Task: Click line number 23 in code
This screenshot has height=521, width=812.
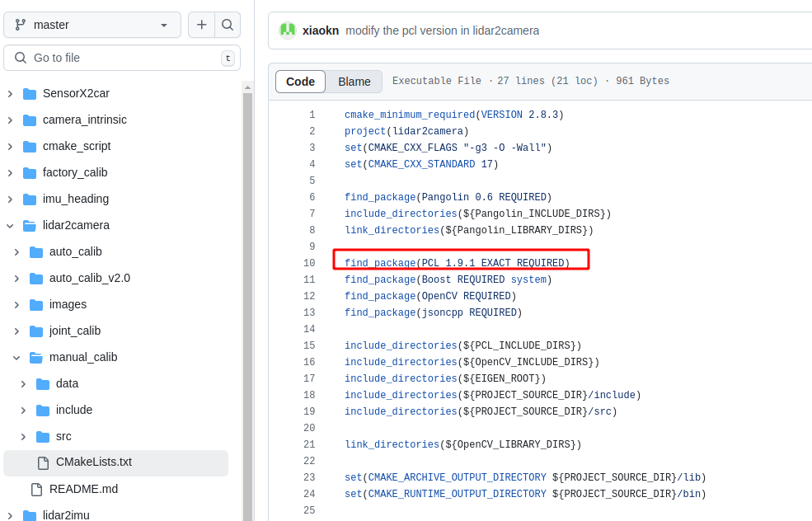Action: pos(309,477)
